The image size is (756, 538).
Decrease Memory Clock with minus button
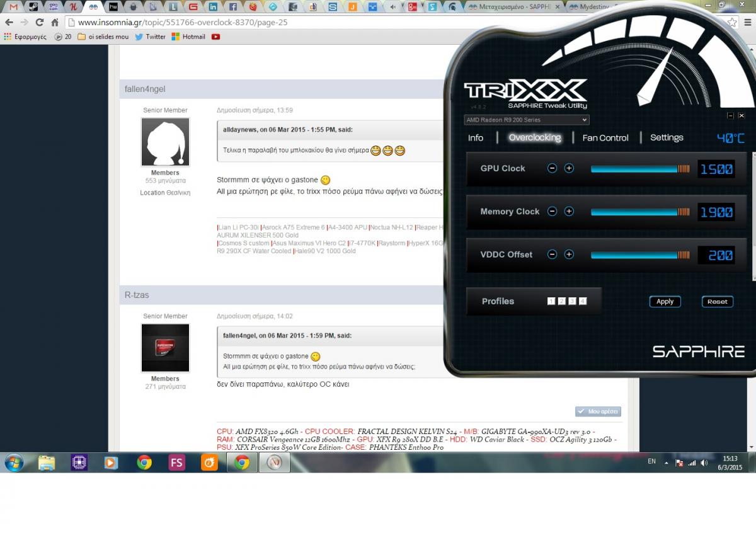(552, 212)
